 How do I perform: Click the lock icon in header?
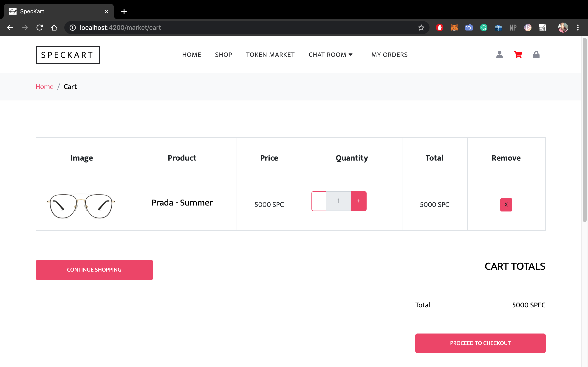point(536,55)
